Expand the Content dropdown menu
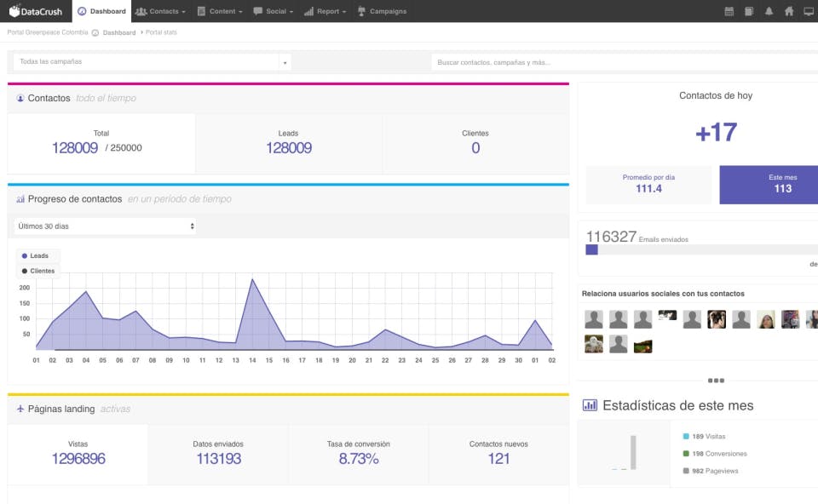818x504 pixels. 220,11
